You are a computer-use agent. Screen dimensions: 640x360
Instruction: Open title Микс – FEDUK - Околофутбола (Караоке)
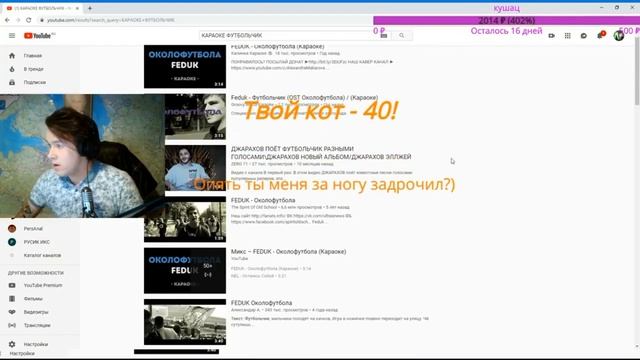(289, 251)
